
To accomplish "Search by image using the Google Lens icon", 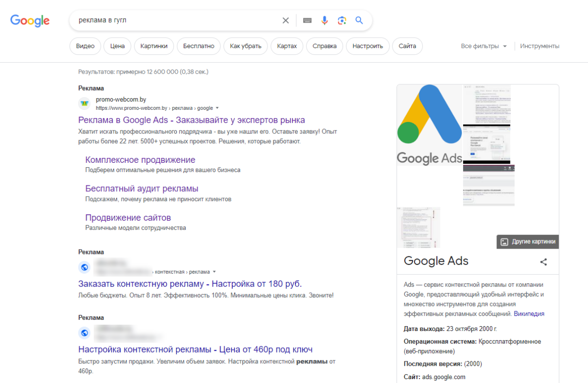I will tap(342, 20).
